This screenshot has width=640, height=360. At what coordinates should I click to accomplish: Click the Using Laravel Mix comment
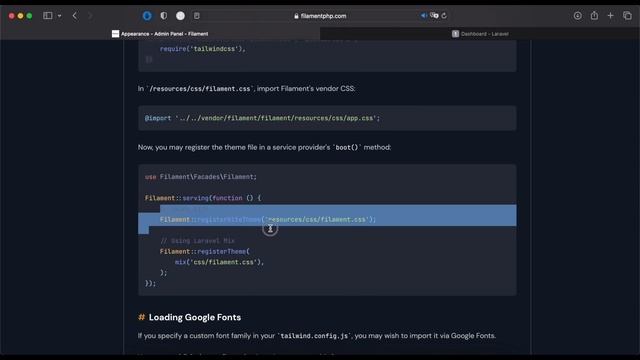[x=198, y=241]
